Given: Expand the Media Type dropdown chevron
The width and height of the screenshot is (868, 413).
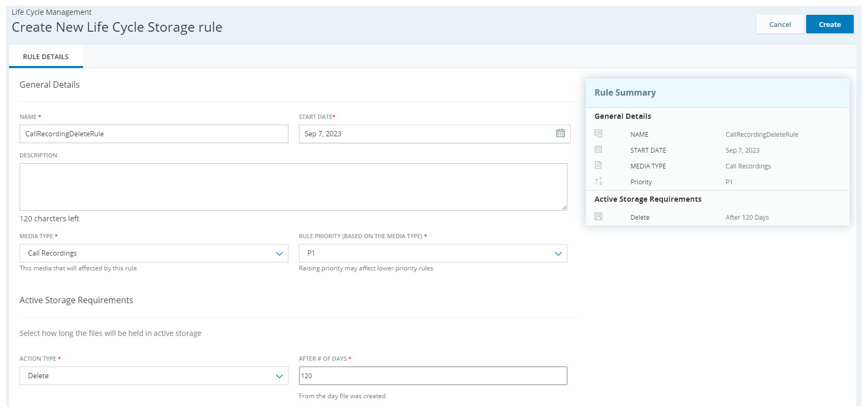Looking at the screenshot, I should (279, 254).
